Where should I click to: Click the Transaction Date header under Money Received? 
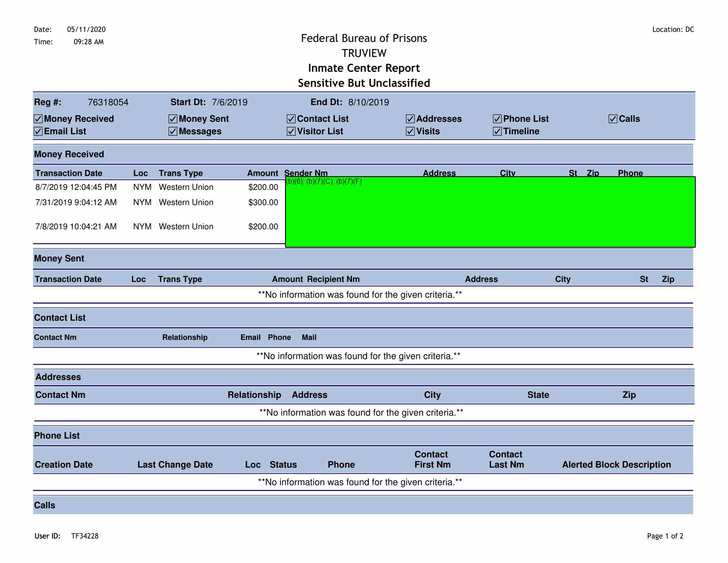pos(69,173)
